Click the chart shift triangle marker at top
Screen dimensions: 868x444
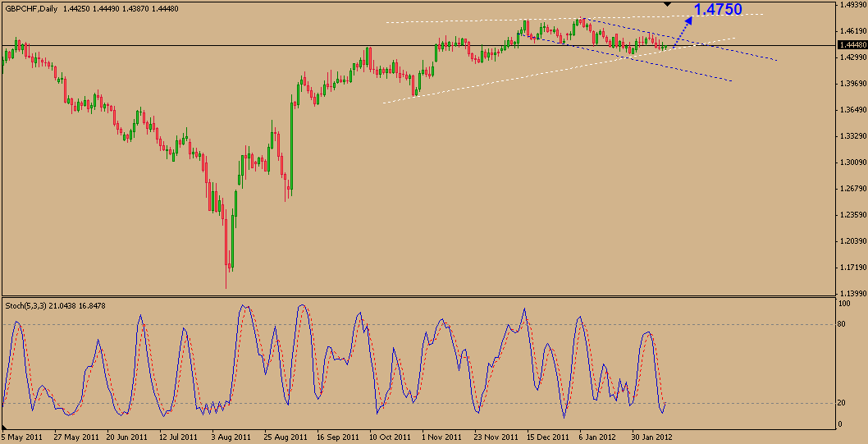coord(668,4)
